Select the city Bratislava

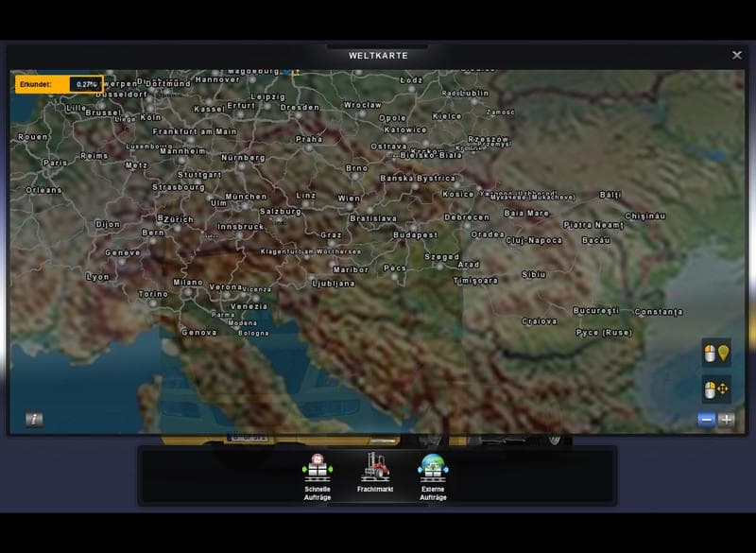pyautogui.click(x=373, y=218)
